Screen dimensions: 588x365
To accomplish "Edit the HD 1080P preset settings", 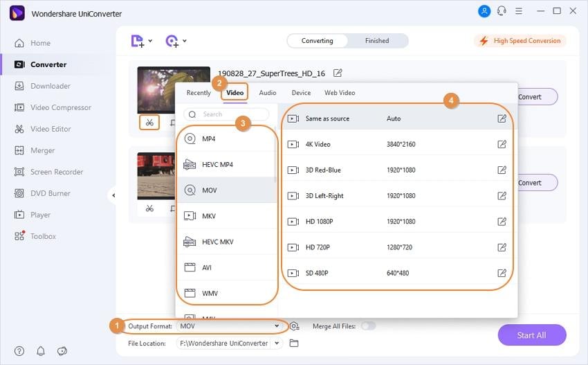I will coord(502,222).
